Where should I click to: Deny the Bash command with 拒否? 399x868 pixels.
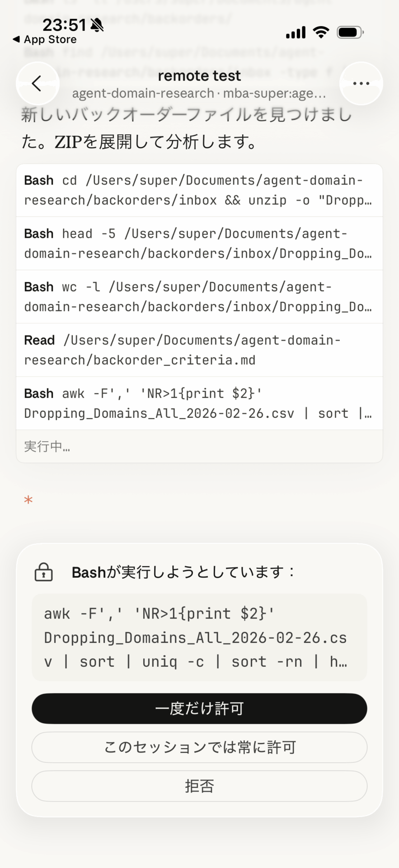coord(199,786)
